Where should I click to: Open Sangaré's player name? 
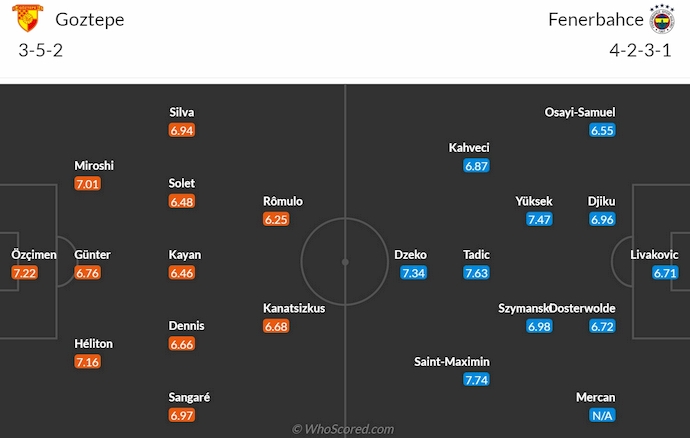click(x=189, y=397)
